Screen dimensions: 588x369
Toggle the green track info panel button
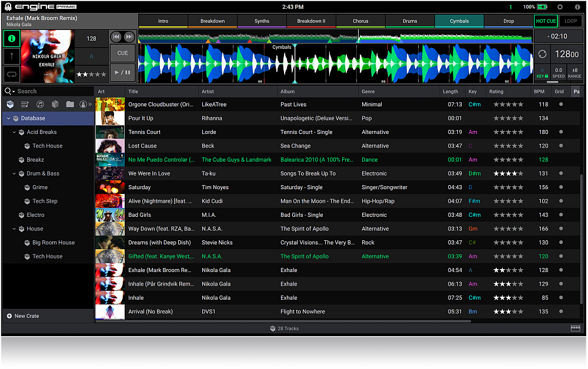click(12, 39)
